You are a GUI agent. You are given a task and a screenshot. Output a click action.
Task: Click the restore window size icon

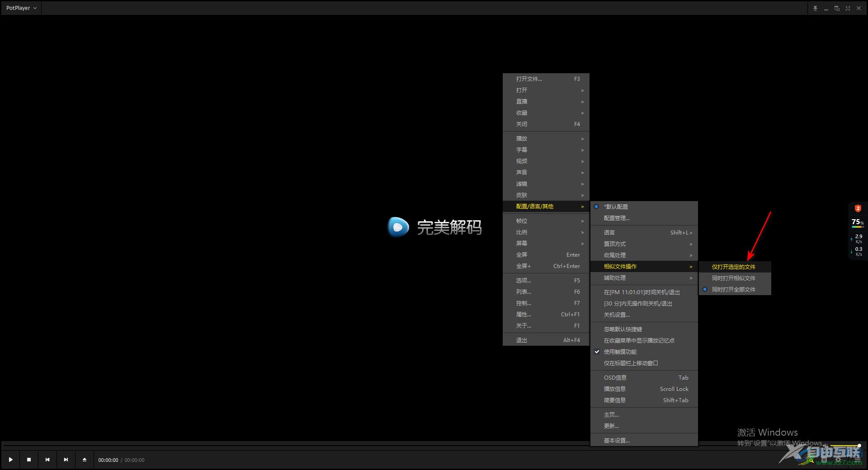click(x=837, y=8)
